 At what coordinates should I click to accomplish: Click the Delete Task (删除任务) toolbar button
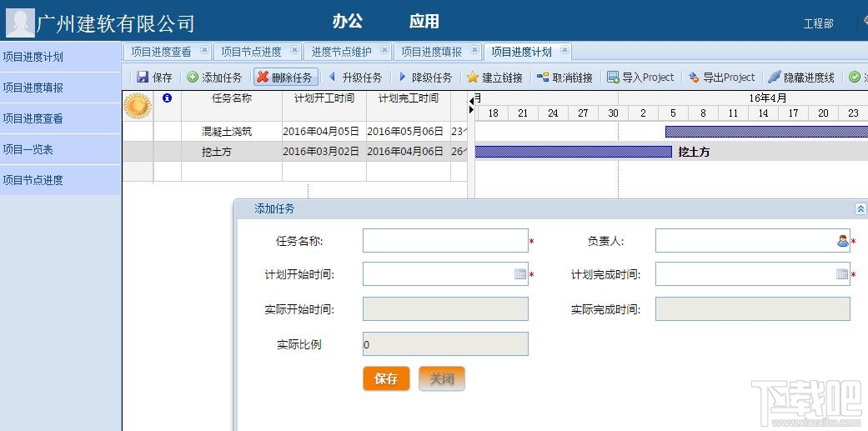click(286, 78)
